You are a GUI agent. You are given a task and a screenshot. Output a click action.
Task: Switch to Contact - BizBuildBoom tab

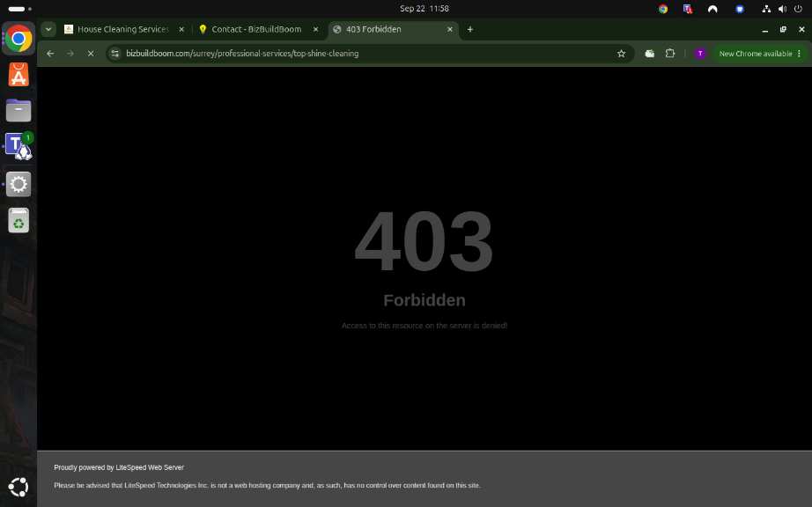pos(257,30)
